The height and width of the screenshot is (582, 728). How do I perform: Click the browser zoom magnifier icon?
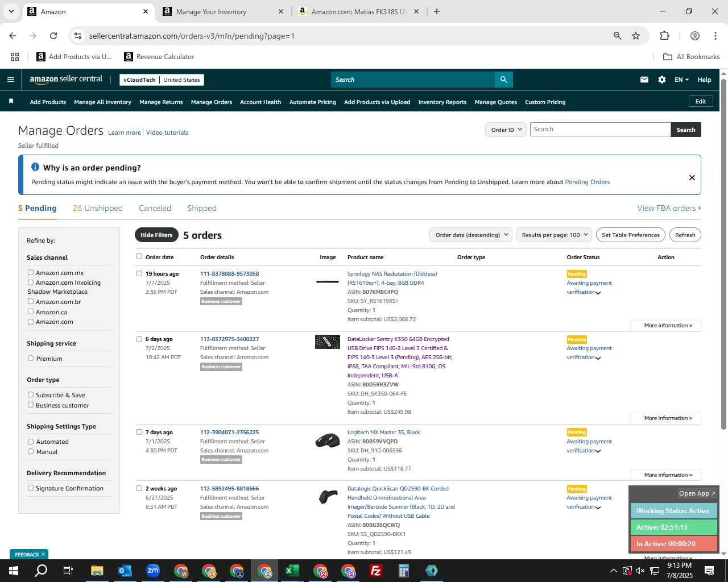click(x=618, y=36)
